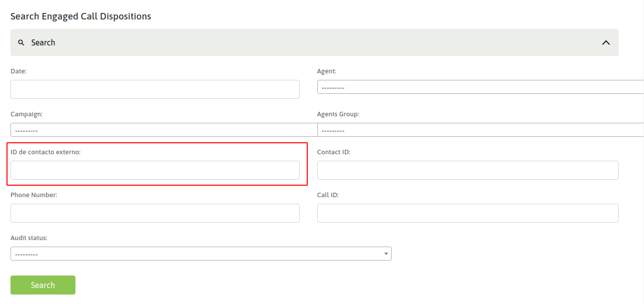
Task: Collapse the Search panel with the chevron
Action: pyautogui.click(x=606, y=43)
